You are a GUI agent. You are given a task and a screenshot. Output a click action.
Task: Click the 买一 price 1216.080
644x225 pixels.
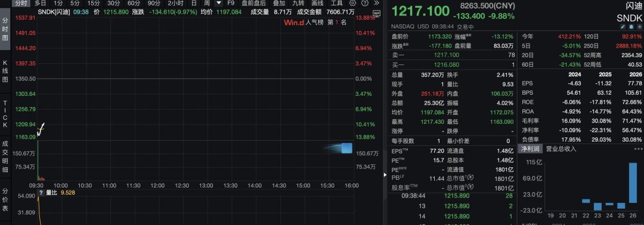[447, 65]
